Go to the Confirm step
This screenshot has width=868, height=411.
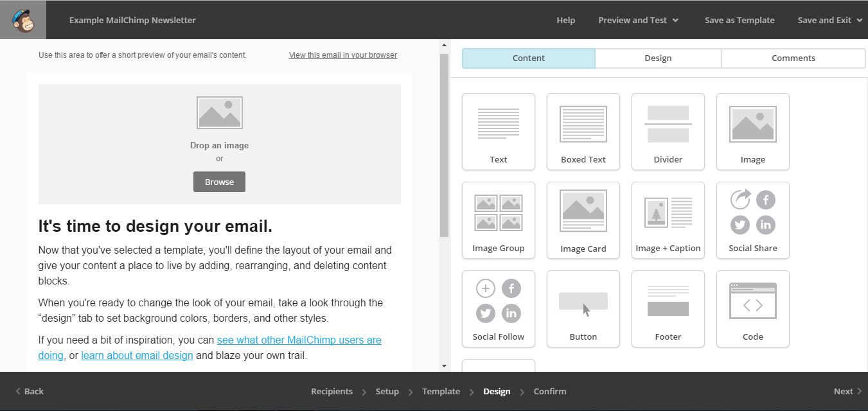550,391
